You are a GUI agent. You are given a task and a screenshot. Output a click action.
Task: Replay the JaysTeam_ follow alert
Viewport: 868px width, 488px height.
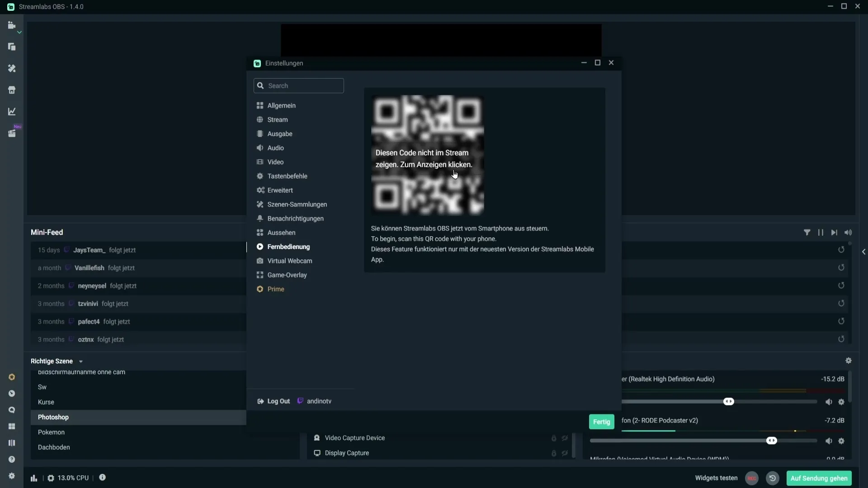pyautogui.click(x=841, y=250)
